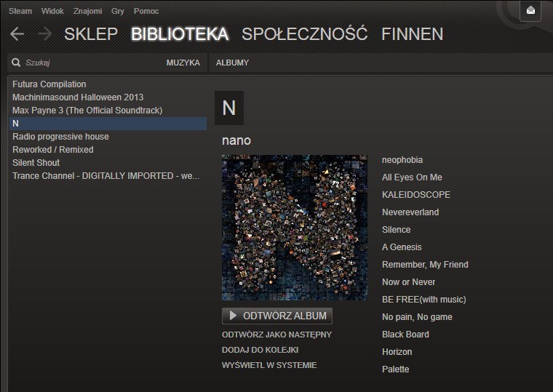Play the track Now or Never
Viewport: 553px width, 392px height.
[409, 282]
